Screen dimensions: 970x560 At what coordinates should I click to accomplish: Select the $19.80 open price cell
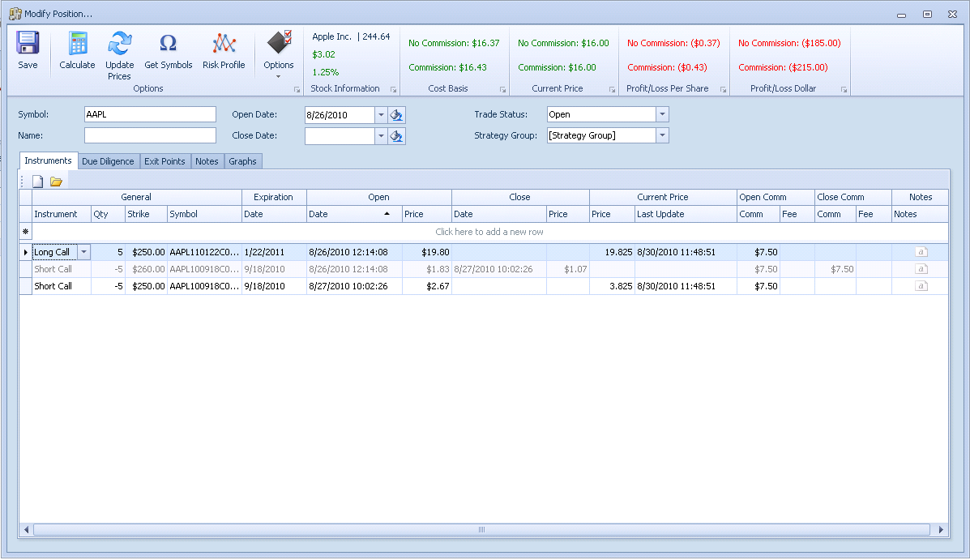[x=427, y=252]
